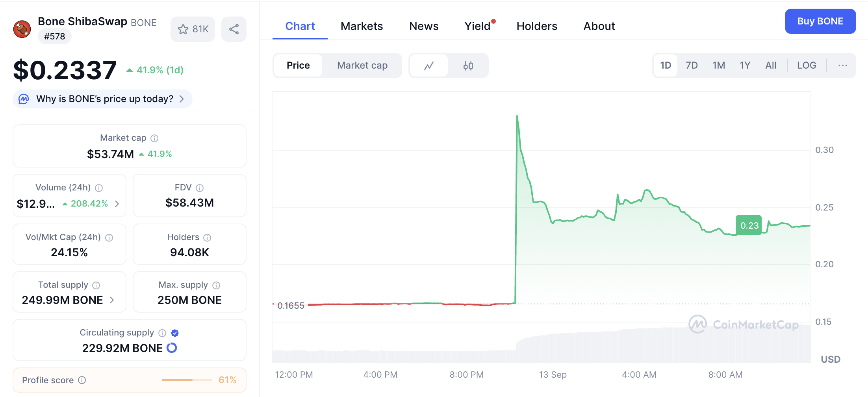The image size is (868, 397).
Task: Click the circulating supply ring indicator
Action: tap(172, 348)
